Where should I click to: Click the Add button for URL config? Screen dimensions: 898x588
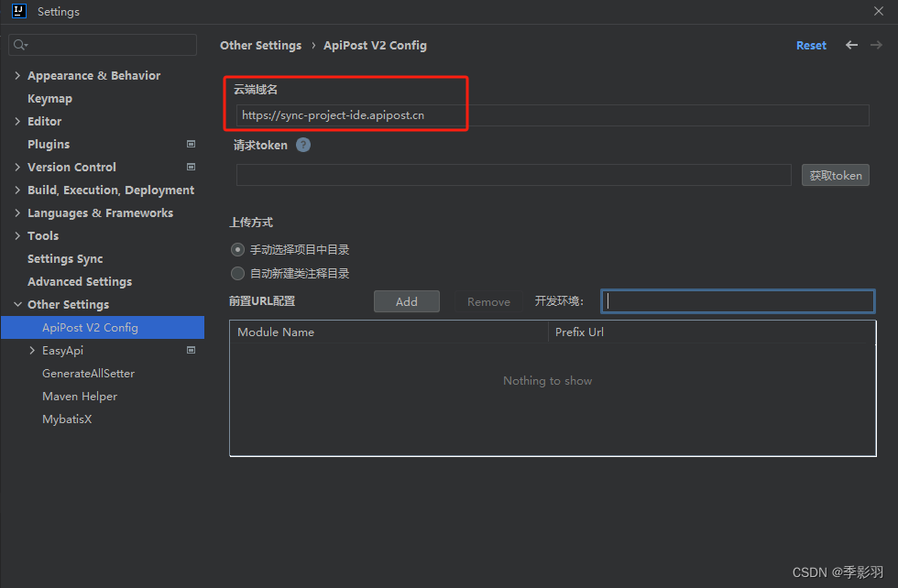tap(407, 301)
